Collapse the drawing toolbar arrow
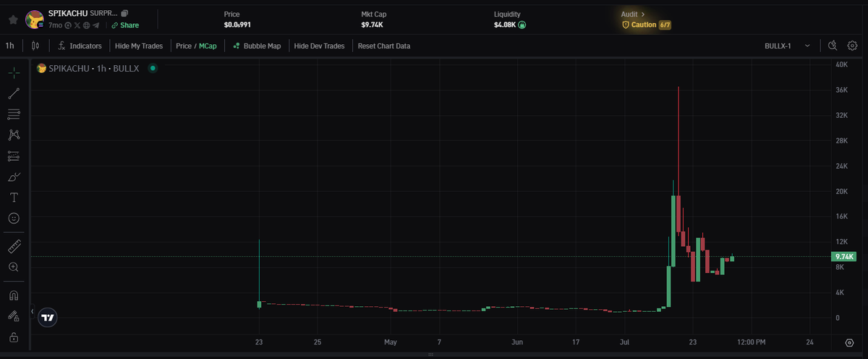The height and width of the screenshot is (359, 868). coord(31,312)
